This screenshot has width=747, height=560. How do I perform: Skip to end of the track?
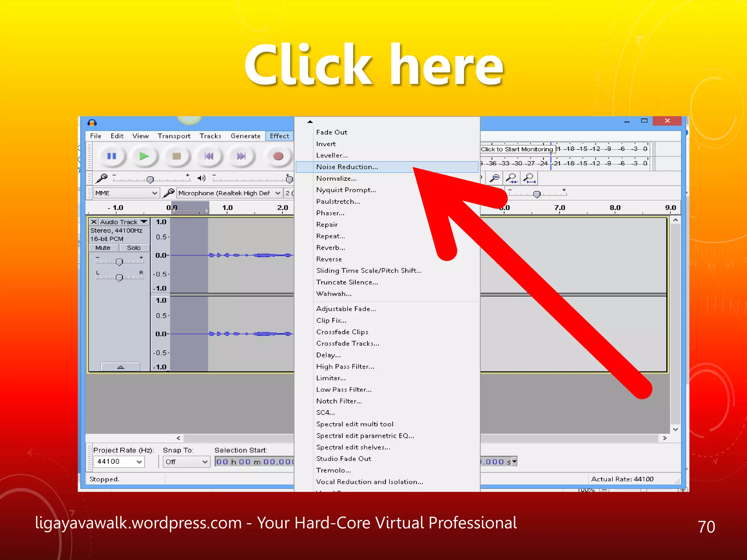click(241, 156)
